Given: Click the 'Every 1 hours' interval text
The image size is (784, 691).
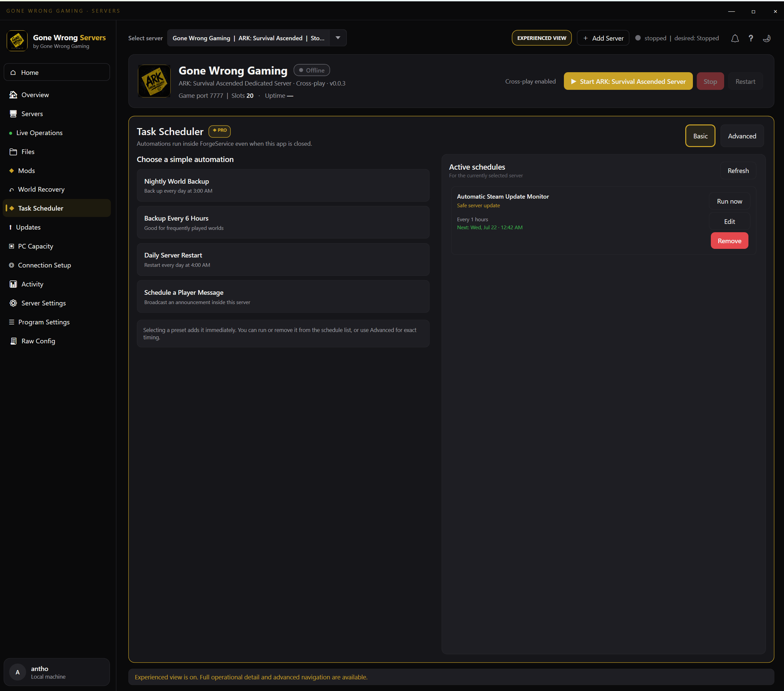Looking at the screenshot, I should [472, 220].
